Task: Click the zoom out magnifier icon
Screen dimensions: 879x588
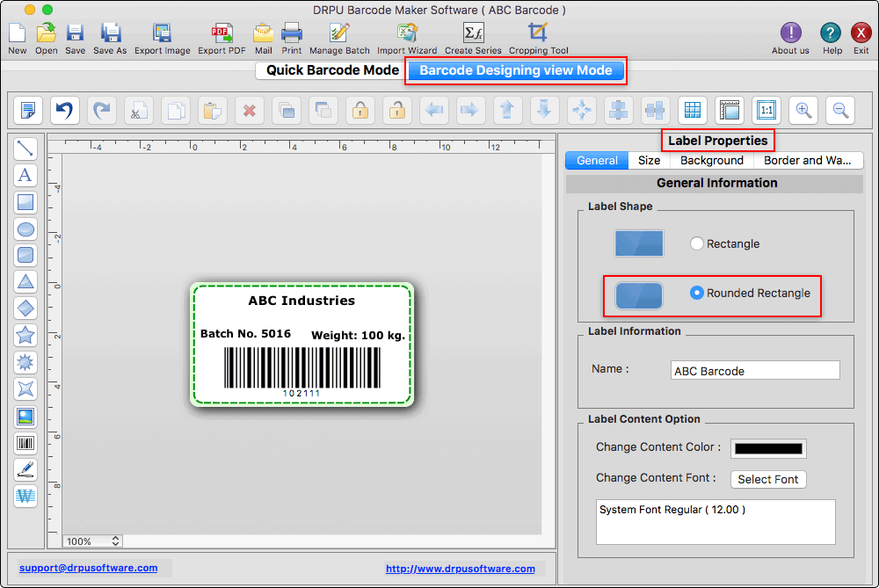Action: (840, 110)
